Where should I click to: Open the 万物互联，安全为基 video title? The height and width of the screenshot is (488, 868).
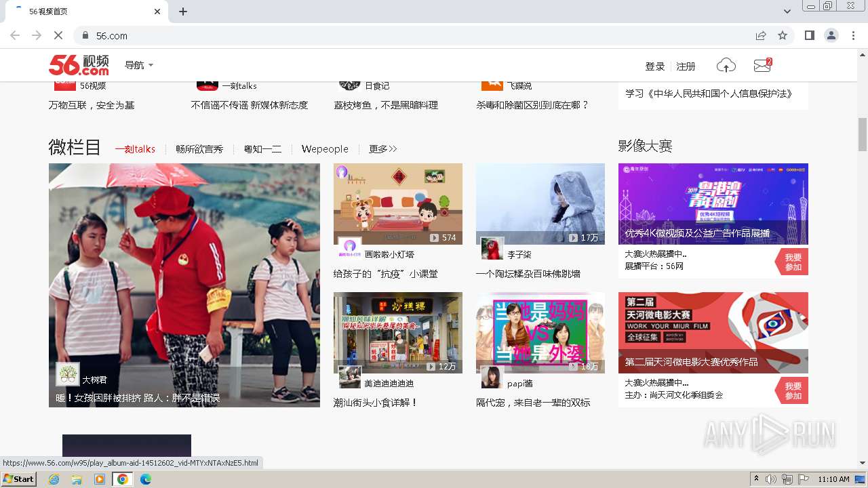(x=92, y=105)
